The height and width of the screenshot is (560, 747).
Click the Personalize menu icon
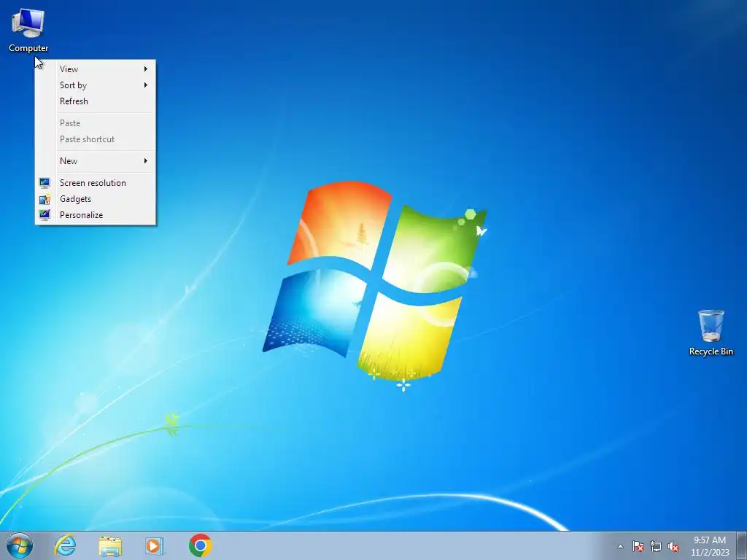click(44, 215)
